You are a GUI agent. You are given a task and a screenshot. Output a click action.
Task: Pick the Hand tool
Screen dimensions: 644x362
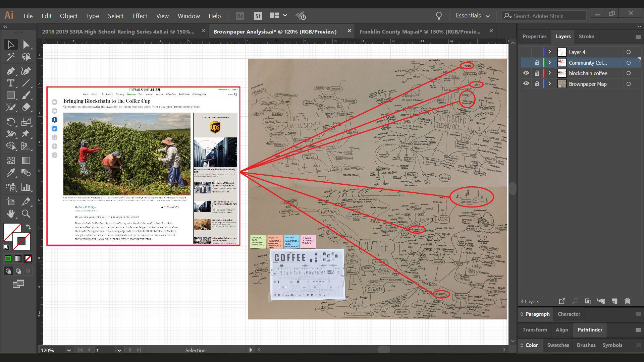[x=10, y=214]
